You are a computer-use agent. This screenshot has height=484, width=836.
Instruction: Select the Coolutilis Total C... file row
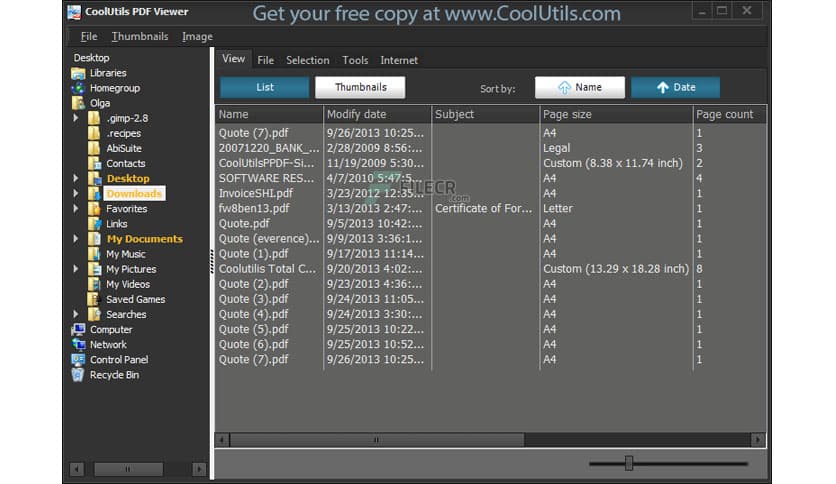pos(491,269)
